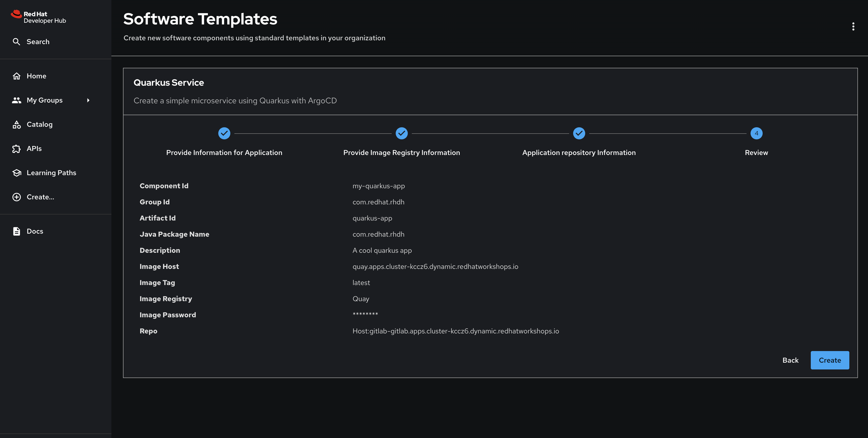Click 'Create a simple microservice using Quarkus' description
This screenshot has height=438, width=868.
click(235, 101)
